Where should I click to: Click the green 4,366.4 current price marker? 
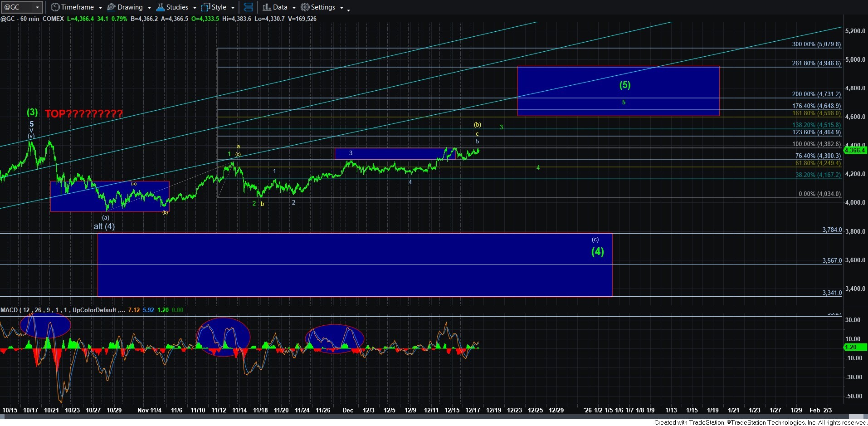[x=855, y=150]
